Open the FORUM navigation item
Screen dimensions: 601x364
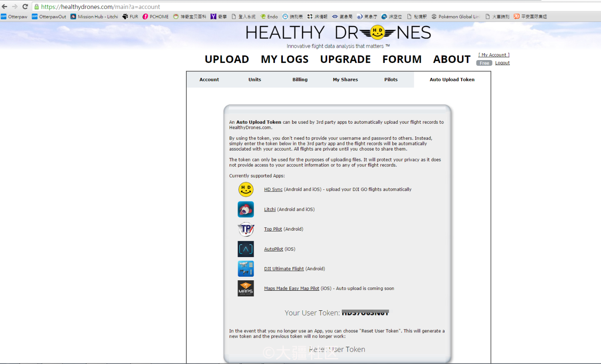(x=401, y=59)
